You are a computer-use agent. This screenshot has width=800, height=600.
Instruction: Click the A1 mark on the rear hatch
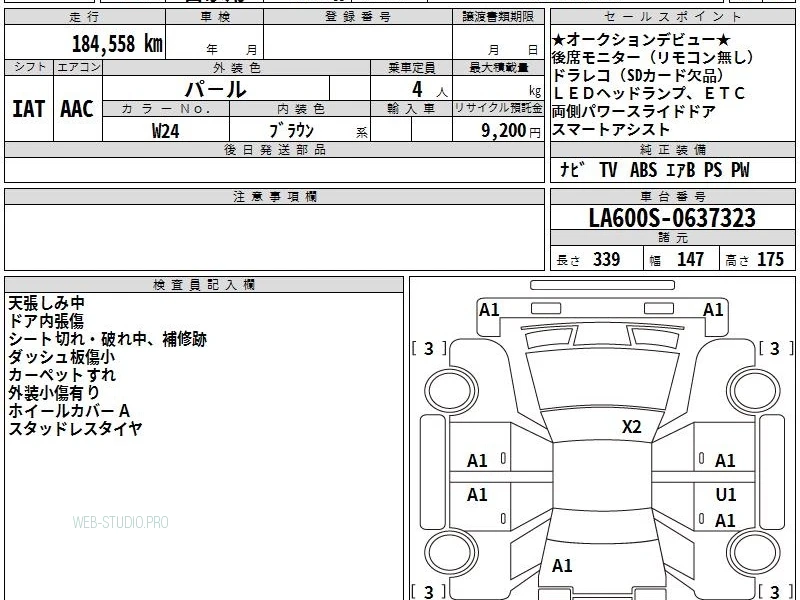562,565
